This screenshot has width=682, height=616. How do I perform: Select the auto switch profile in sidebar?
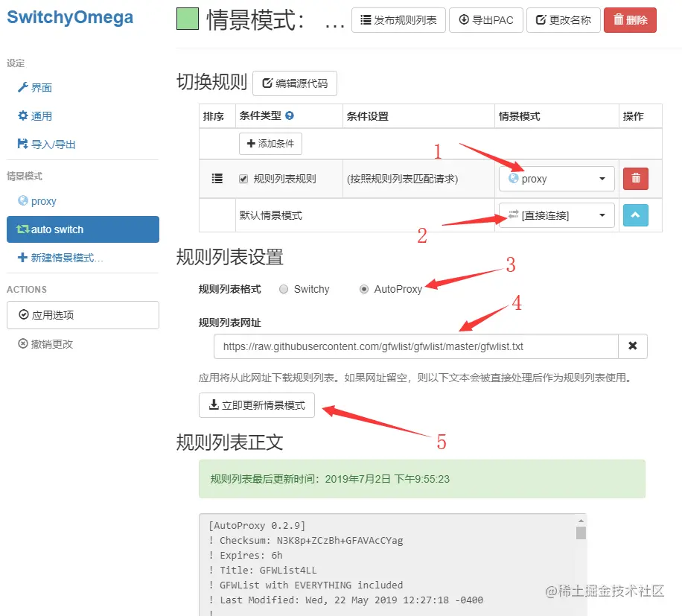[83, 229]
